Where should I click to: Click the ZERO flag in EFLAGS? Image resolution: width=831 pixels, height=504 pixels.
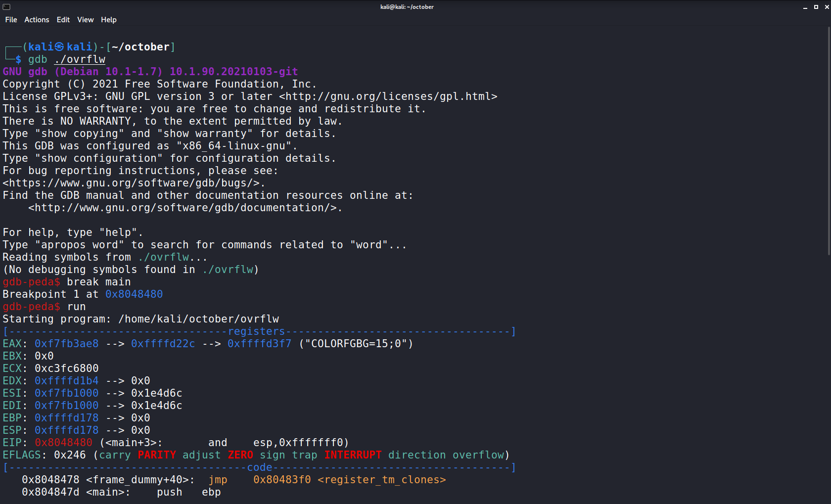(x=240, y=455)
